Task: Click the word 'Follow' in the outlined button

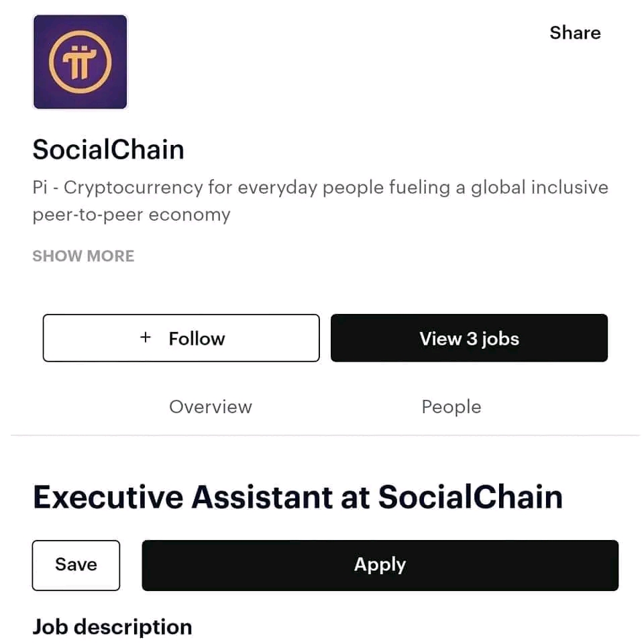Action: click(x=197, y=338)
